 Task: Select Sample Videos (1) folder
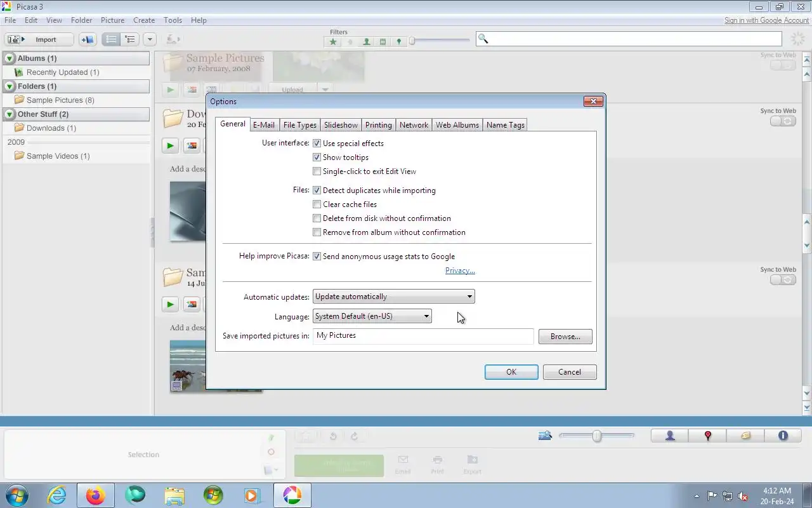click(x=58, y=156)
